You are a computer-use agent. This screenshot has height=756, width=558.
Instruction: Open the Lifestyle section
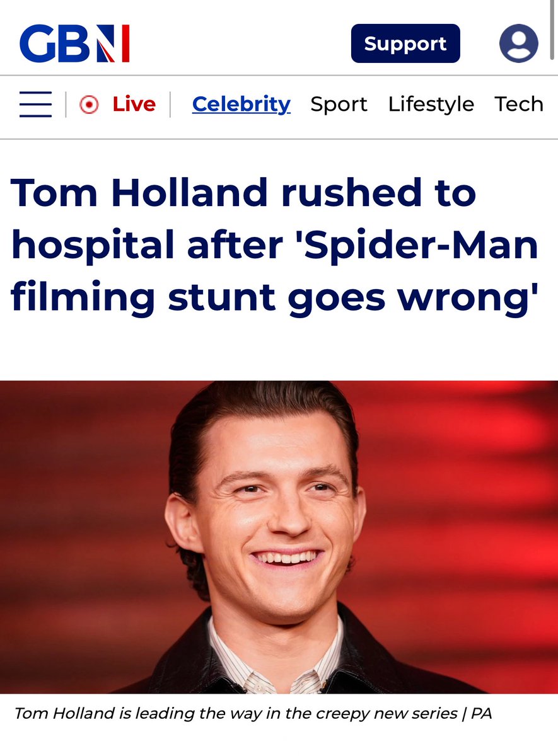tap(431, 104)
